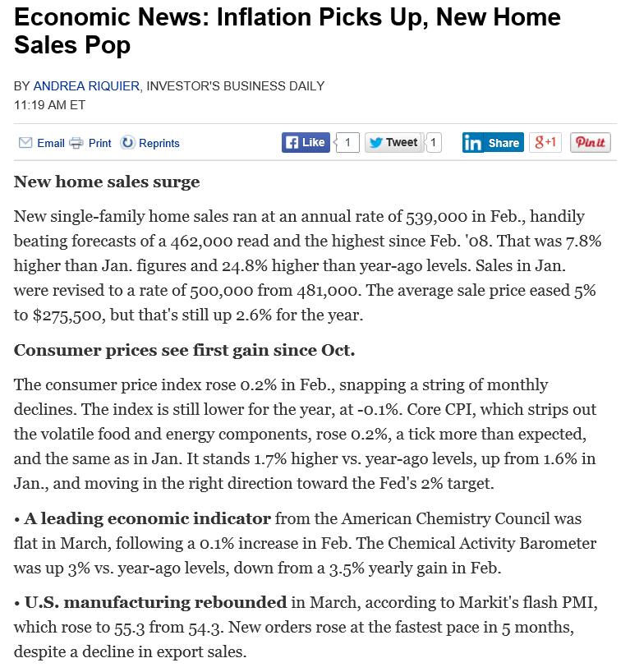This screenshot has width=630, height=672.
Task: Click the Facebook Like button
Action: 306,142
